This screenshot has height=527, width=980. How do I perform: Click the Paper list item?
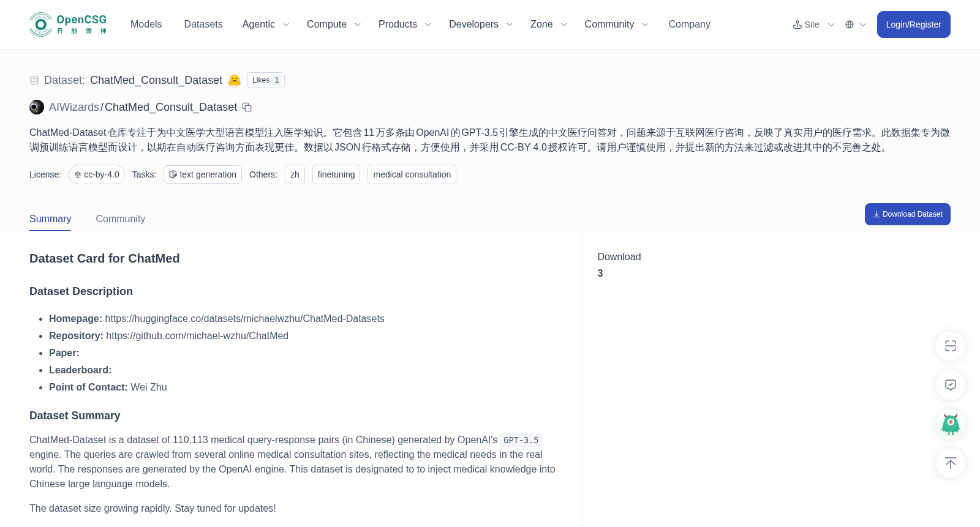pos(64,353)
